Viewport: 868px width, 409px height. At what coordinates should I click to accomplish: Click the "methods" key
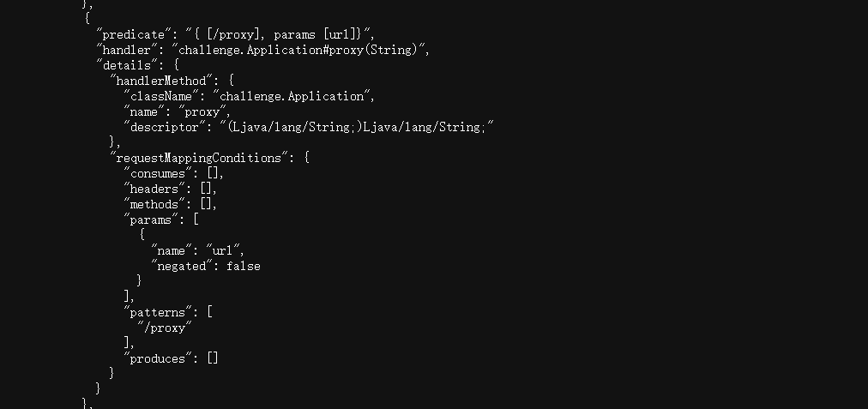point(154,204)
